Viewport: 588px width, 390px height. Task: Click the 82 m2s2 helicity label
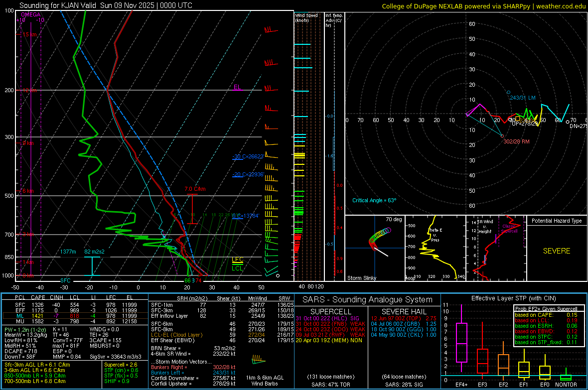pos(94,252)
